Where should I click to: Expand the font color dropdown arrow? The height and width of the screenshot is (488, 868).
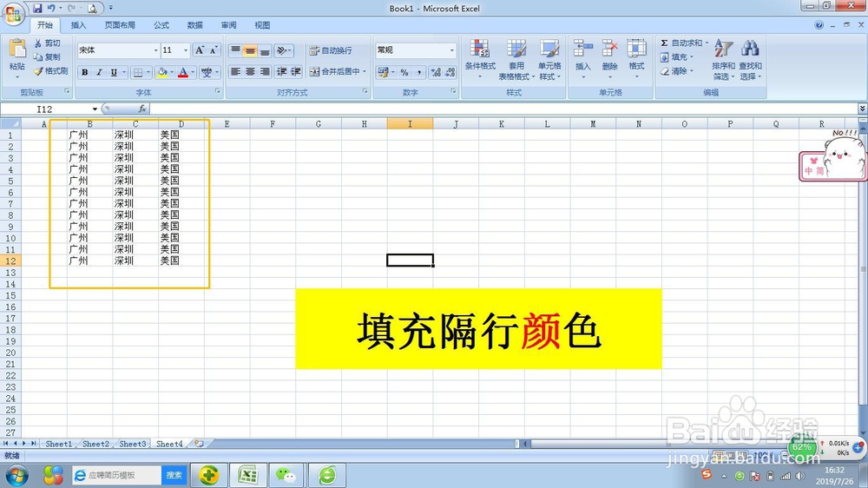(193, 72)
